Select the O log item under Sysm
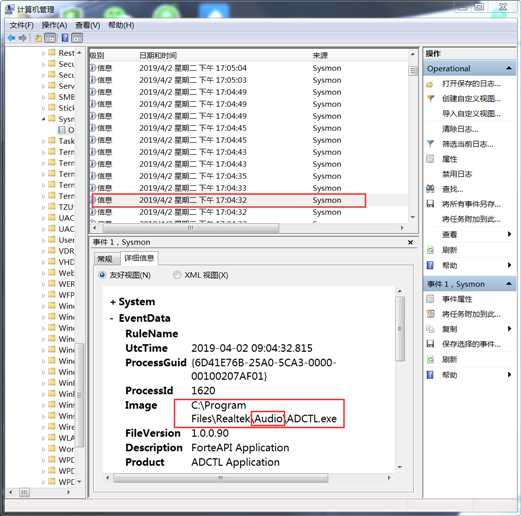Screen dimensions: 521x516 tap(66, 130)
